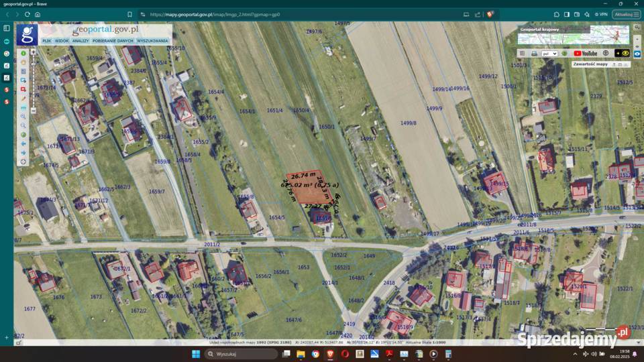Open the WIDOK menu
This screenshot has height=362, width=644.
[x=62, y=41]
